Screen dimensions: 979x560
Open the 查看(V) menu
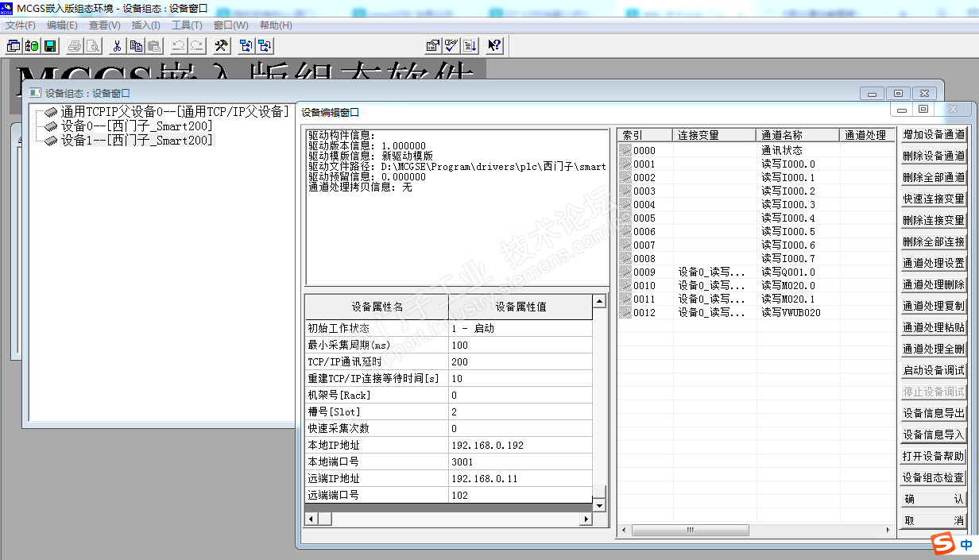click(x=104, y=25)
